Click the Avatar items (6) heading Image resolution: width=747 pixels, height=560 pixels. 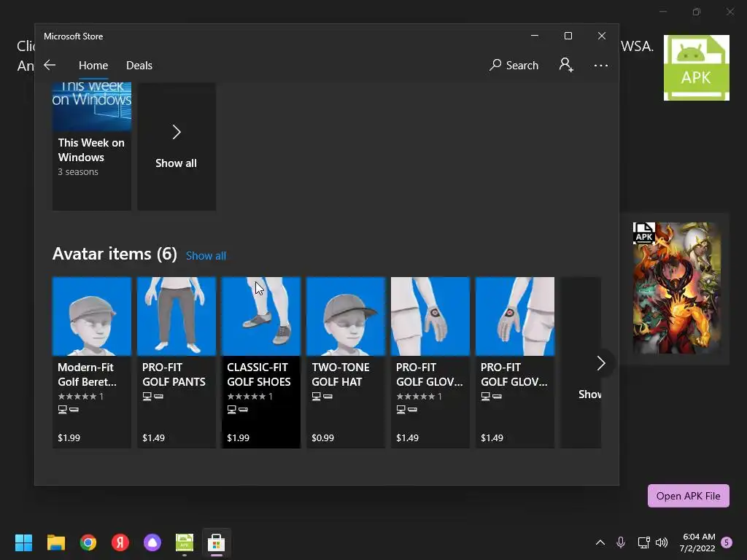click(115, 254)
